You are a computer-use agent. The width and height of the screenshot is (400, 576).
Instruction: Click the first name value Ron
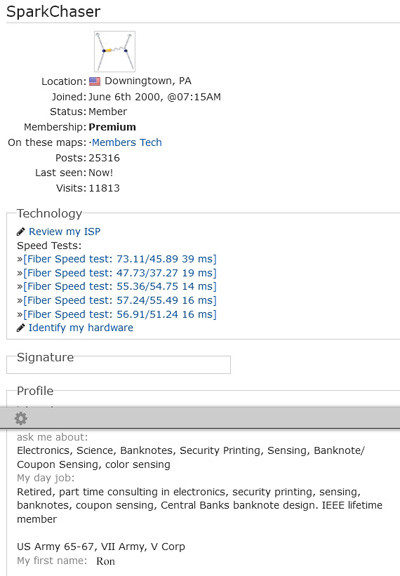(105, 561)
